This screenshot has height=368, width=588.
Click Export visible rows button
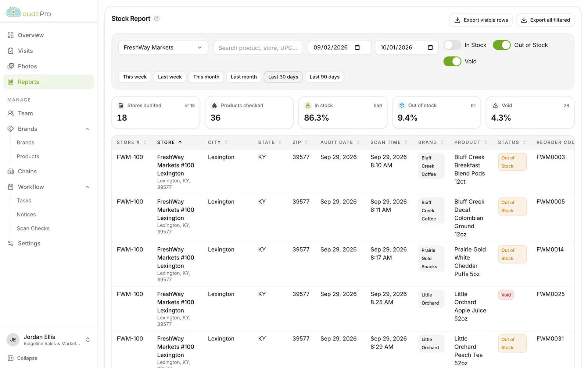tap(481, 20)
